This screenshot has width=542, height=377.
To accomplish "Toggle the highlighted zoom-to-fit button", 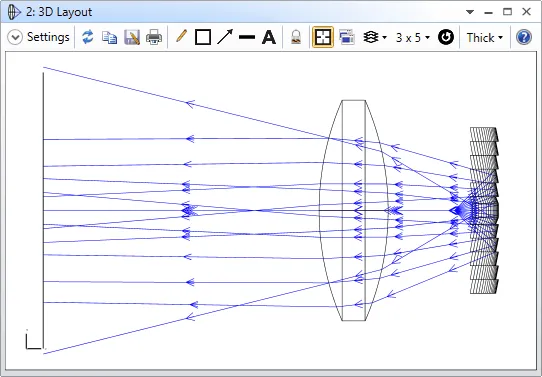I will [323, 37].
